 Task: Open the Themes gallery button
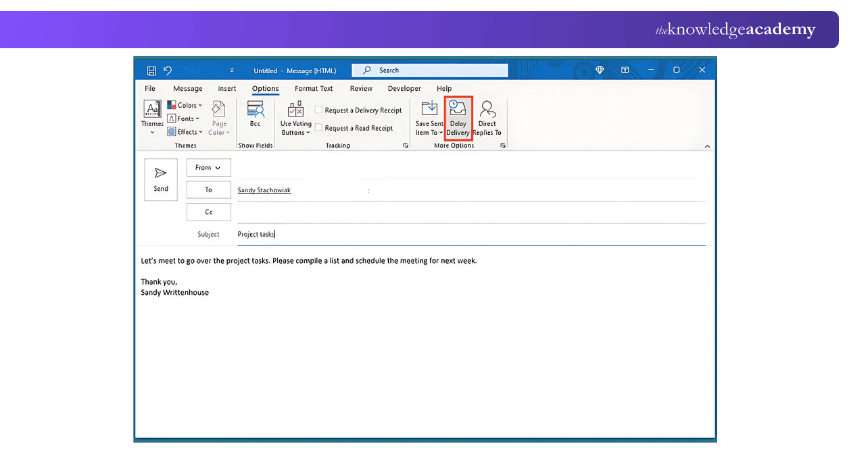click(x=152, y=118)
